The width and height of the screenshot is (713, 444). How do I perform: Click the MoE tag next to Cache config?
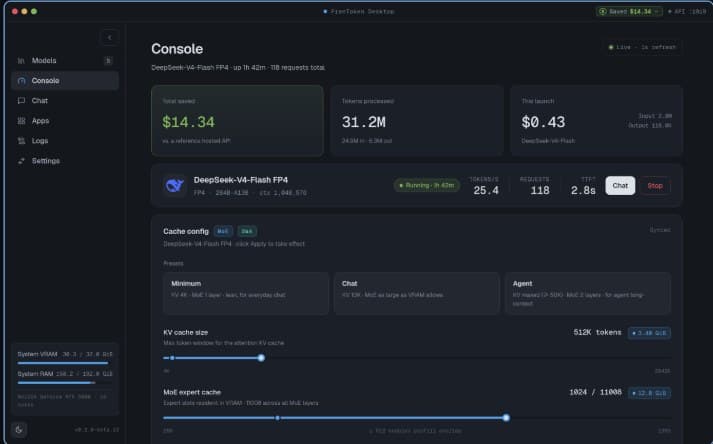coord(223,232)
